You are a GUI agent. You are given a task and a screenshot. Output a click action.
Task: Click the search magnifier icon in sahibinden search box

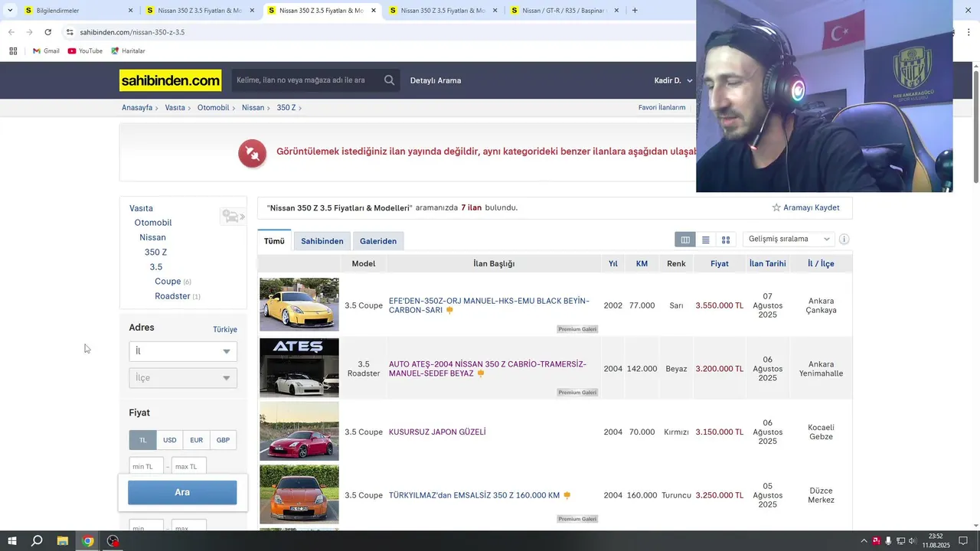tap(389, 80)
